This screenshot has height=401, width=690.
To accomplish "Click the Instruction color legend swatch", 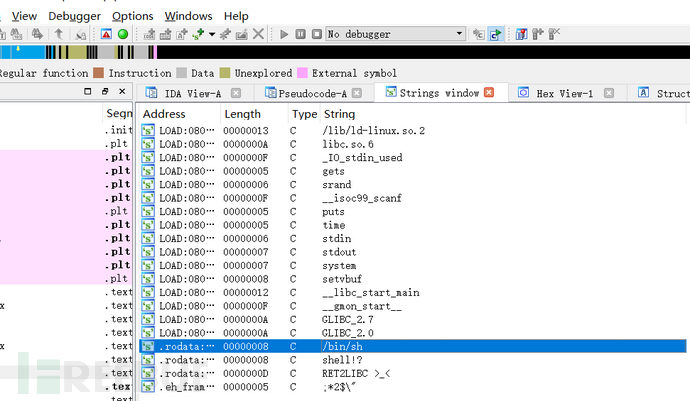I will 99,73.
